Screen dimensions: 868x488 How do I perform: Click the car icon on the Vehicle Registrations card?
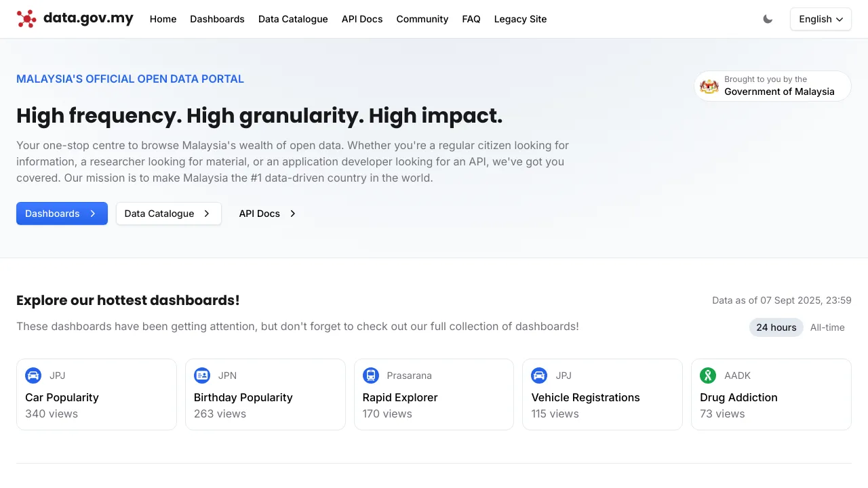(x=539, y=375)
